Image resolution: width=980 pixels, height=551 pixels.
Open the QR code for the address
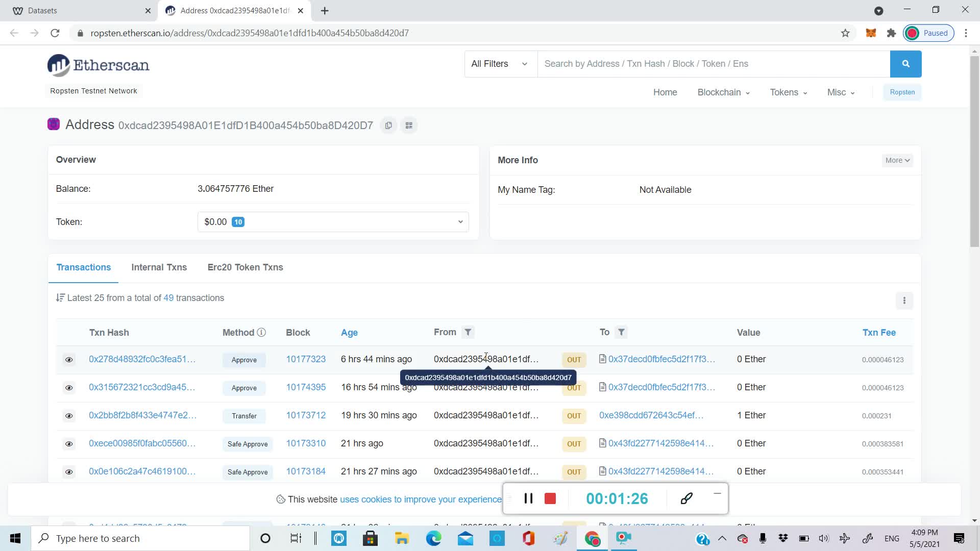point(408,125)
